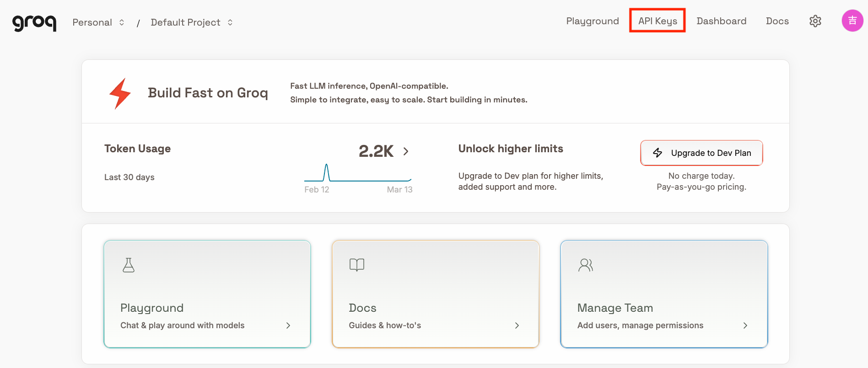Open the pink user avatar menu

coord(852,21)
